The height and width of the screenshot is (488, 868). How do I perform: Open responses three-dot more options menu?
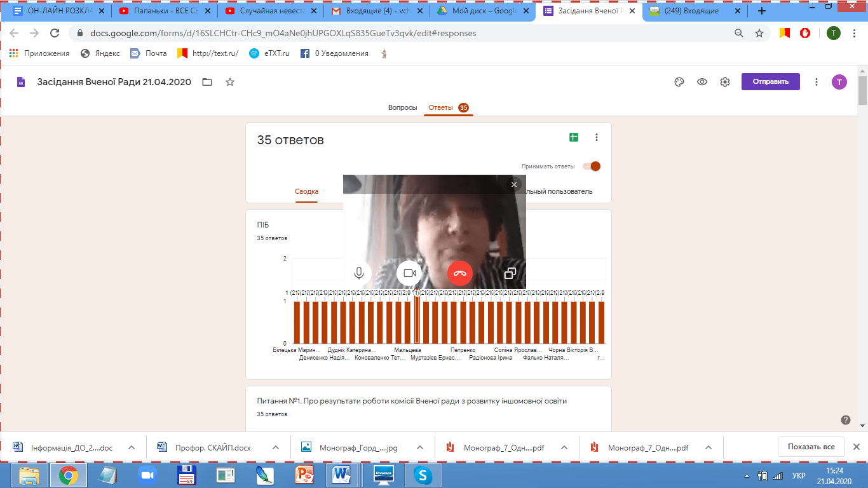[596, 137]
